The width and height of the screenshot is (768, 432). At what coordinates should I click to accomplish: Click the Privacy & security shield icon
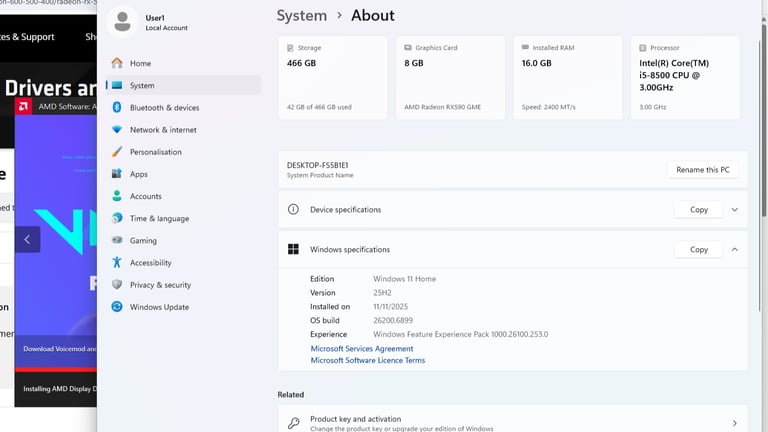click(x=117, y=285)
